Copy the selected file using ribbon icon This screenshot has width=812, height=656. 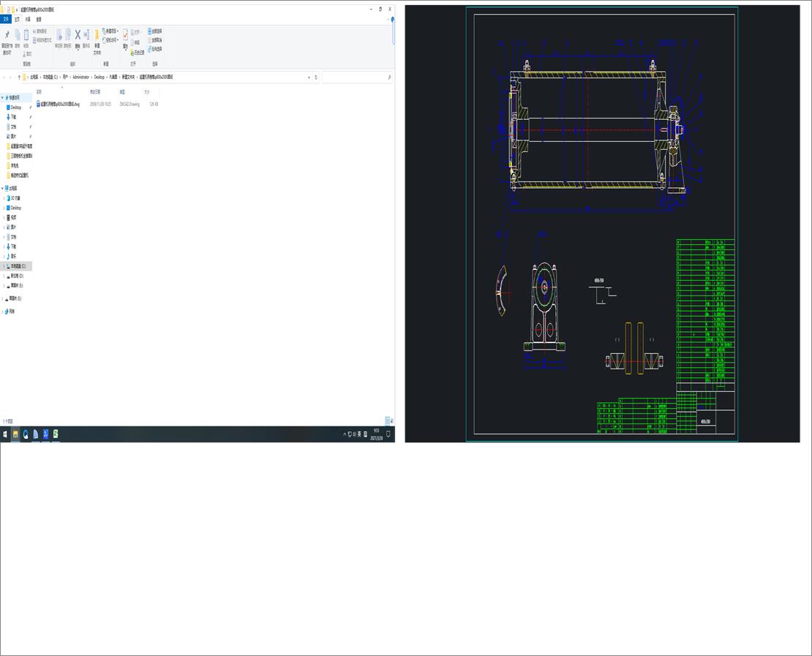pos(18,37)
